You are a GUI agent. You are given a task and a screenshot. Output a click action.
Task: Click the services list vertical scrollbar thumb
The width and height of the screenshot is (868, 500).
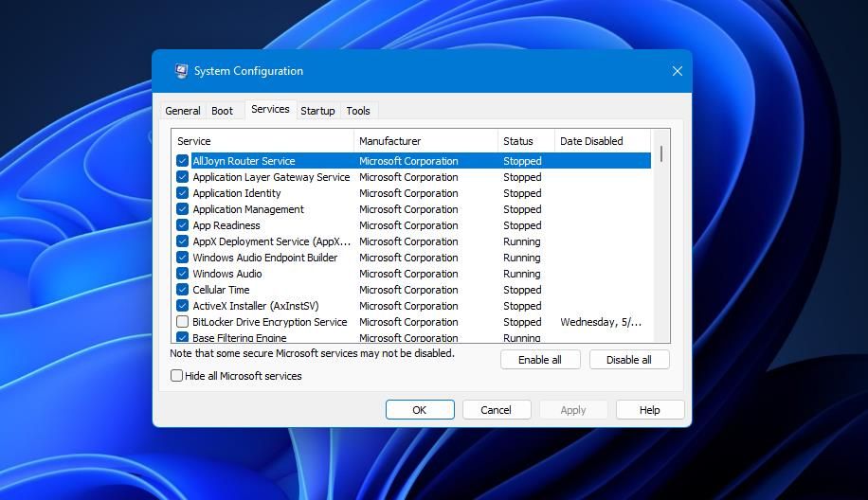661,153
